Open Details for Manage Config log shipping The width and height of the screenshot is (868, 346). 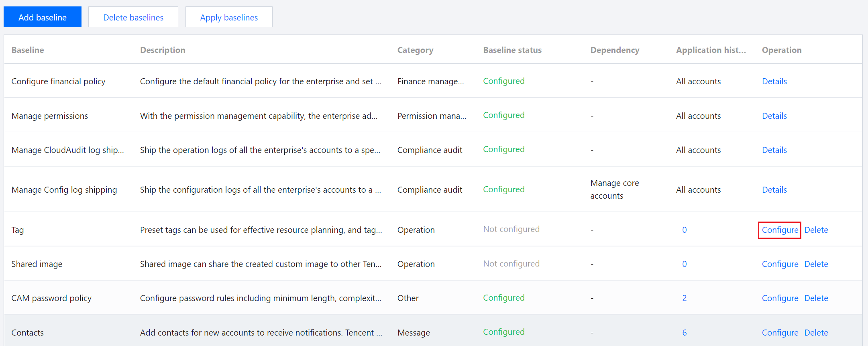tap(774, 190)
